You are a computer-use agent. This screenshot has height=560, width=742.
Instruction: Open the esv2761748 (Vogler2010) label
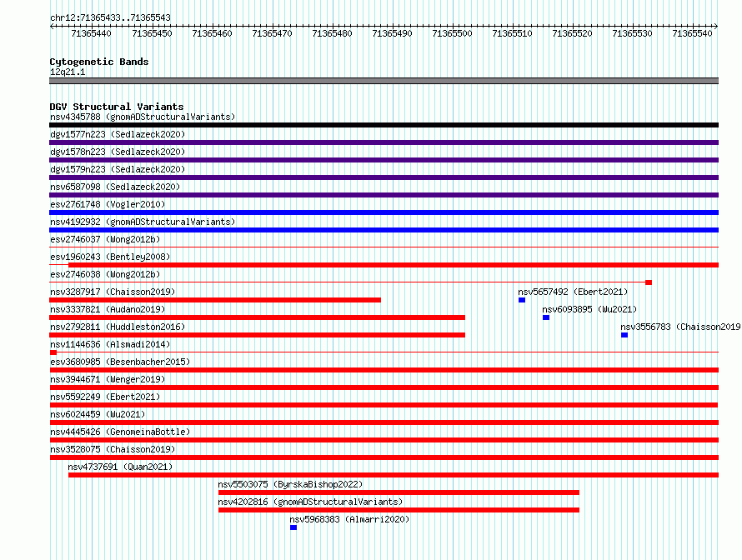click(x=108, y=204)
